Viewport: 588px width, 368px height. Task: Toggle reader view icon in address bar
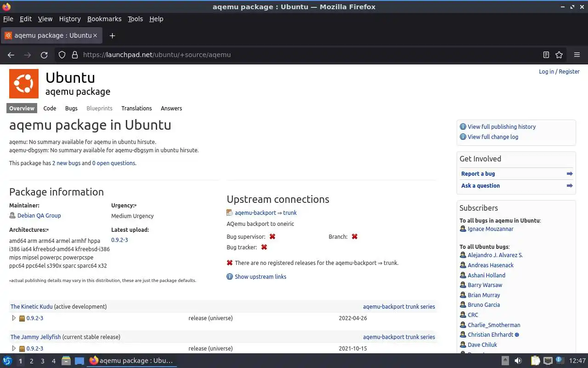546,55
